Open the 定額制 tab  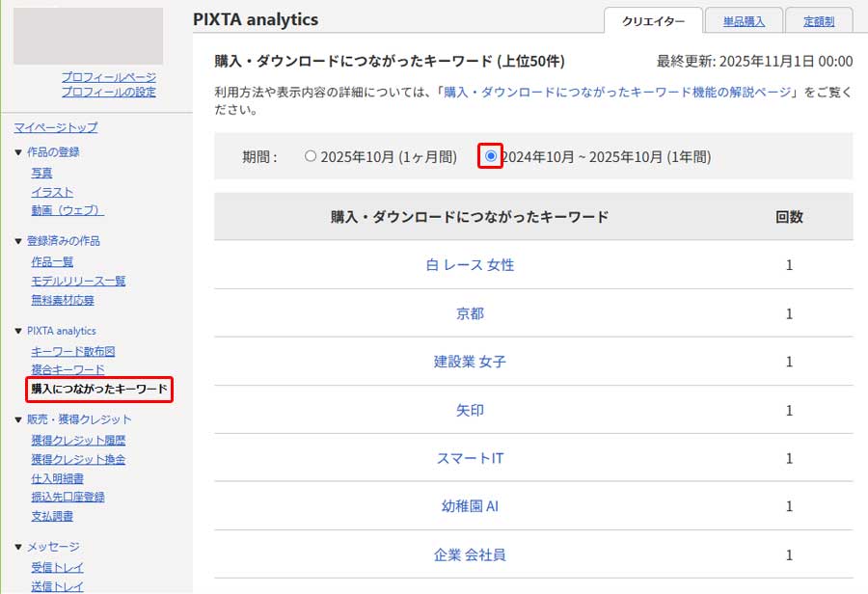pyautogui.click(x=818, y=21)
